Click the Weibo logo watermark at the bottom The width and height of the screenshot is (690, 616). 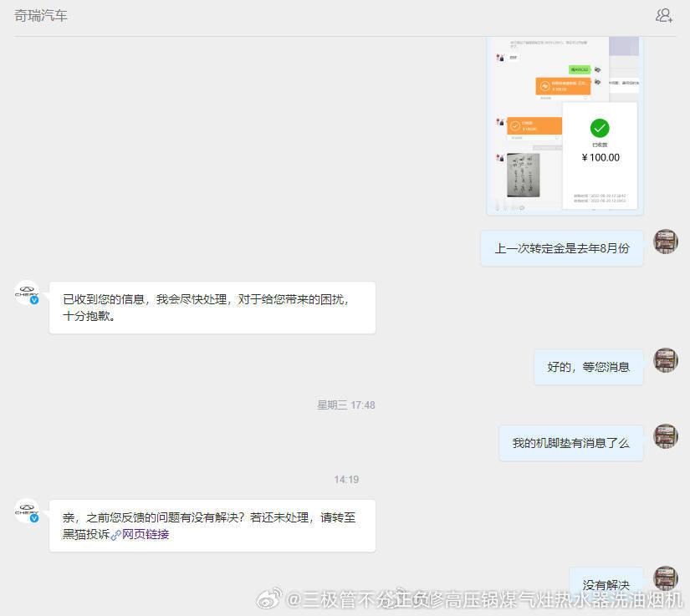coord(267,598)
